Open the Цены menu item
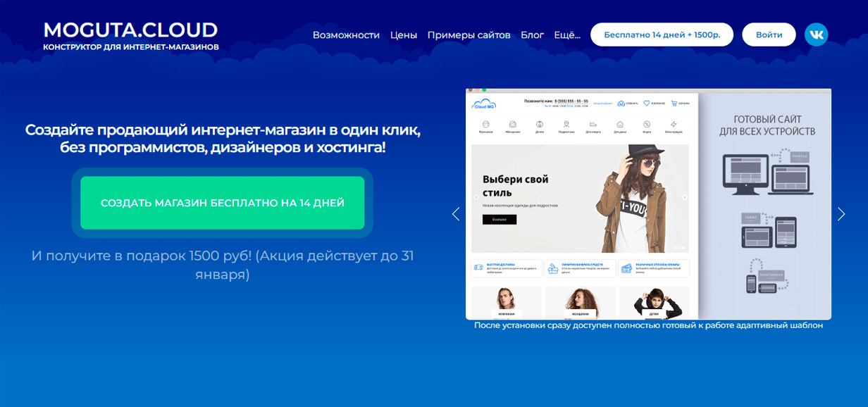The width and height of the screenshot is (868, 407). [x=403, y=35]
